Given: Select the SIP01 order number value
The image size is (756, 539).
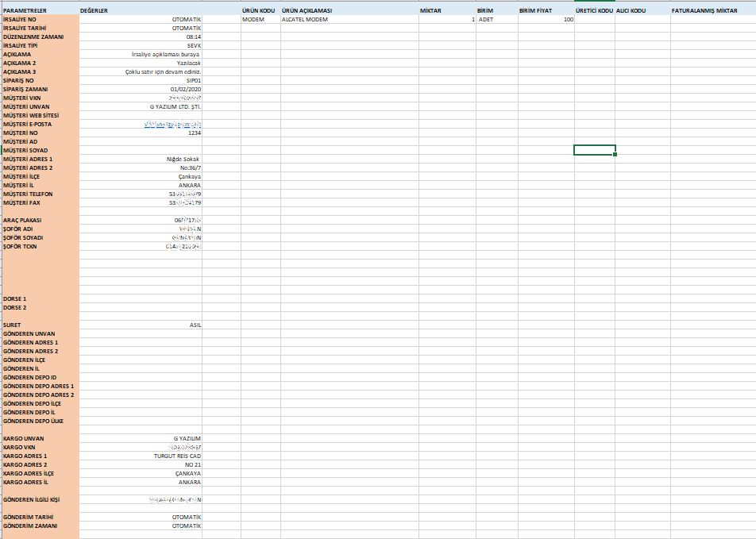Looking at the screenshot, I should click(x=141, y=81).
